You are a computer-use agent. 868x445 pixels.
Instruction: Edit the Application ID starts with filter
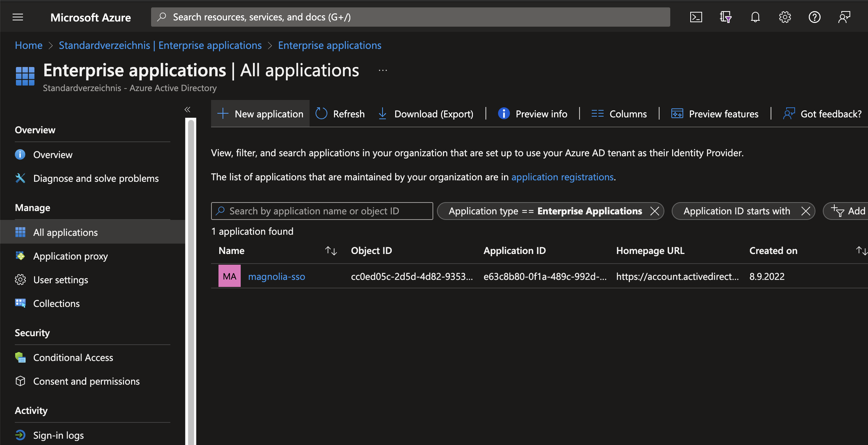coord(737,211)
